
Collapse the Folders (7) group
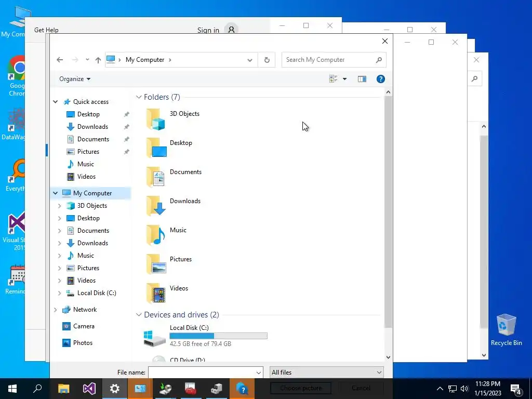tap(138, 97)
